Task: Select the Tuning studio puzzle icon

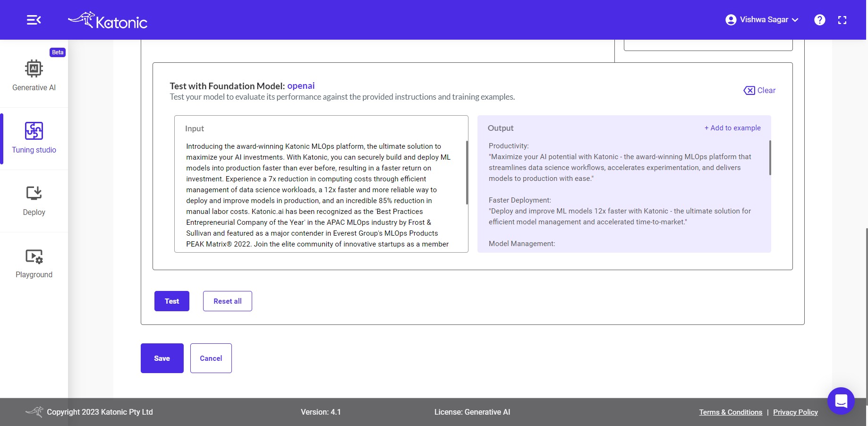Action: (34, 131)
